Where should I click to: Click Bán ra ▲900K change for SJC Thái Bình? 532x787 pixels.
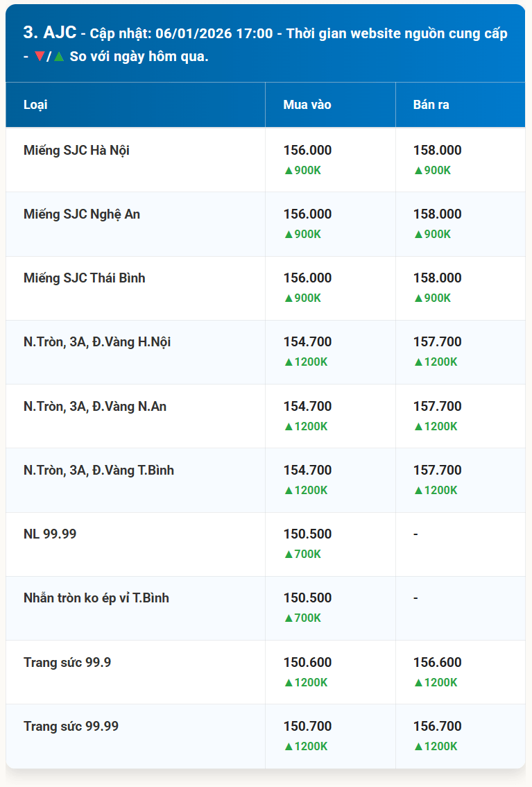click(433, 298)
